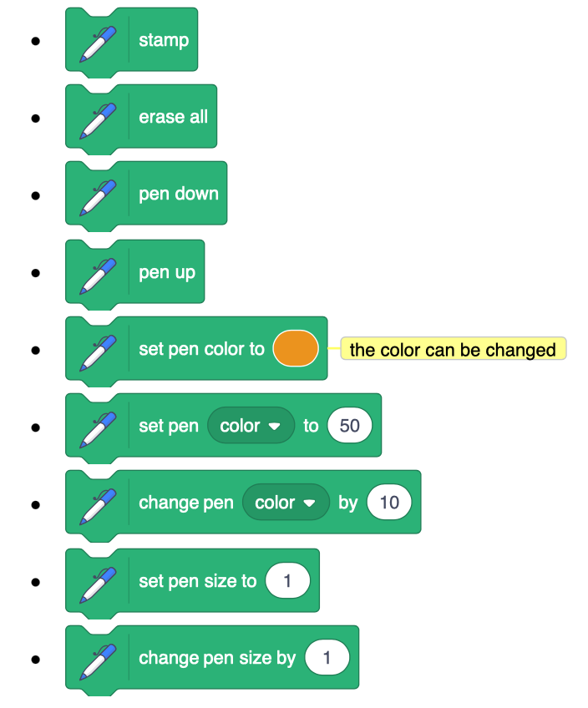The width and height of the screenshot is (588, 708).
Task: Click the yellow note about color change
Action: tap(453, 349)
